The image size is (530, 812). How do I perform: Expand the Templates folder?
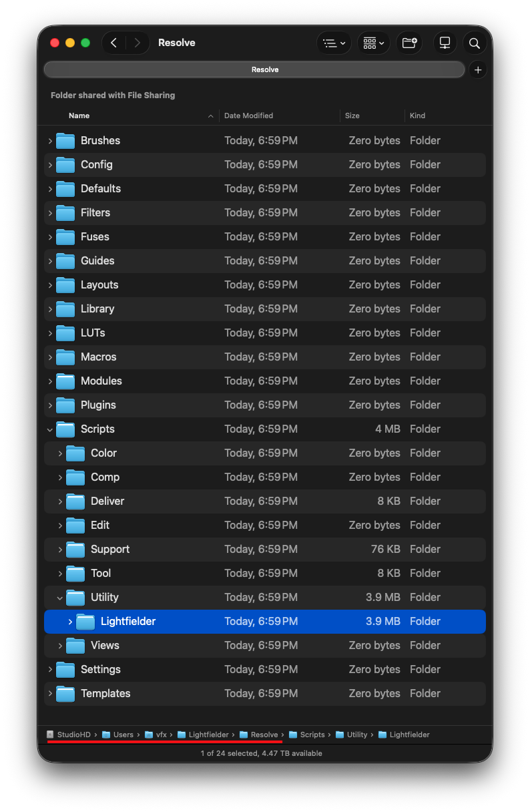coord(50,694)
